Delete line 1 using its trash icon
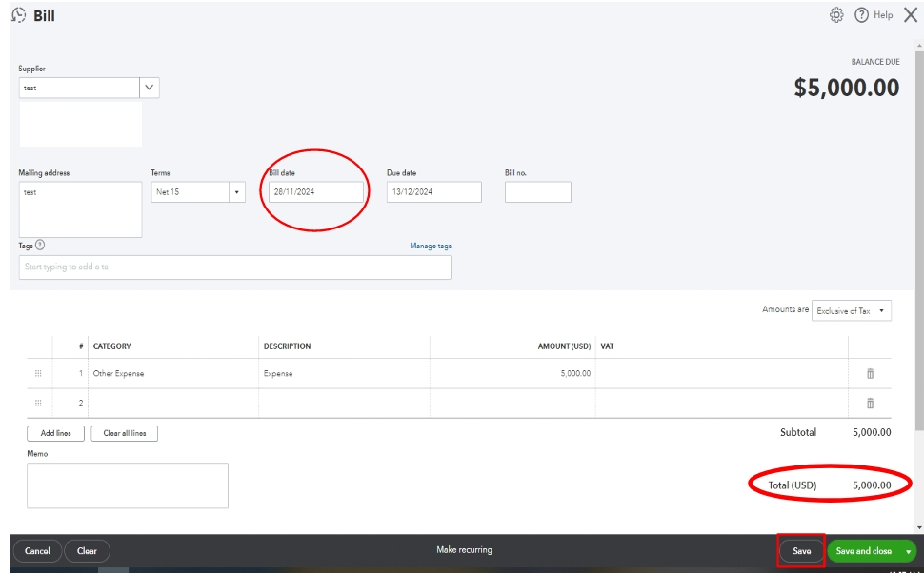The width and height of the screenshot is (924, 574). point(873,375)
